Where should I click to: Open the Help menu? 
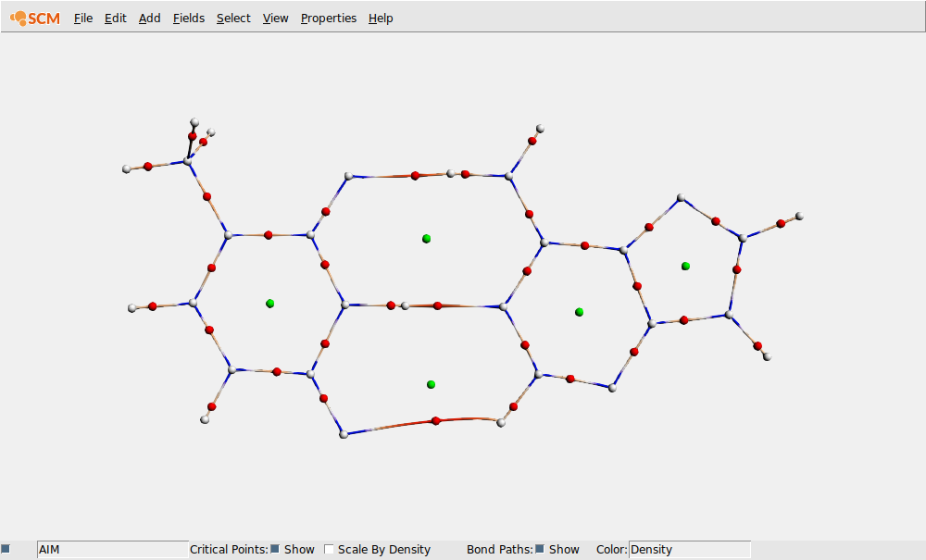380,18
